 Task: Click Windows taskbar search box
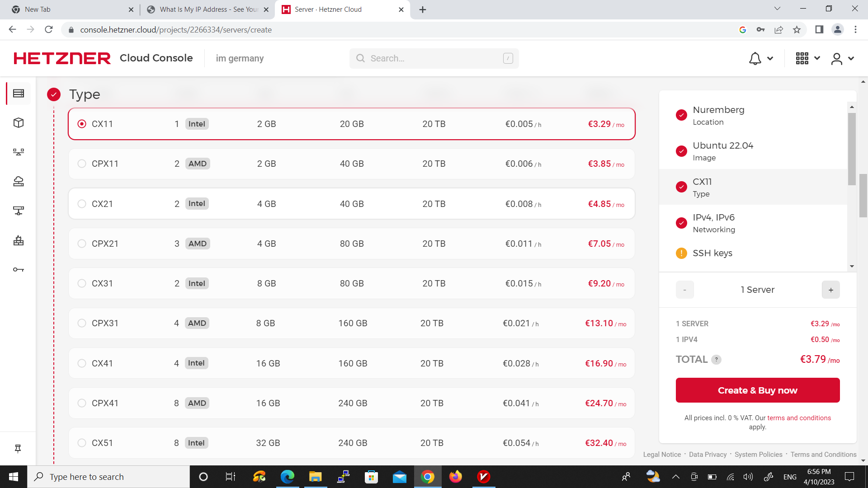(108, 477)
